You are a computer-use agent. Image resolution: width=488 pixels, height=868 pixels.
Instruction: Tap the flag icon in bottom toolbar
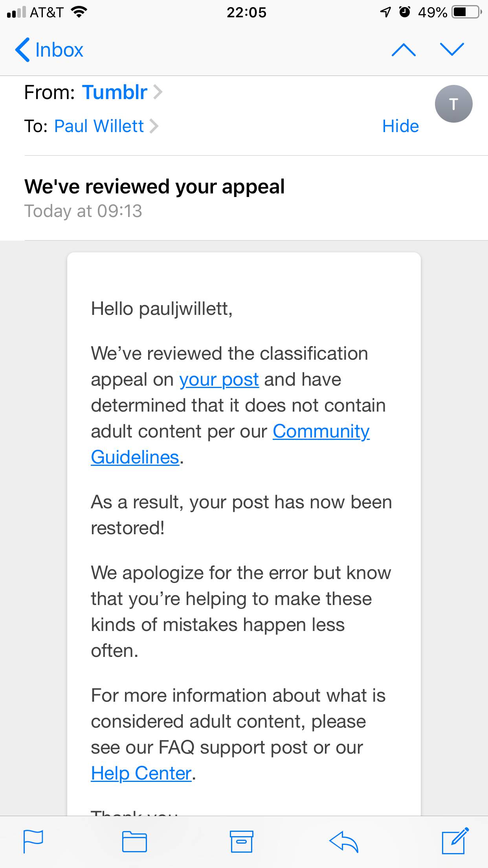(x=33, y=841)
